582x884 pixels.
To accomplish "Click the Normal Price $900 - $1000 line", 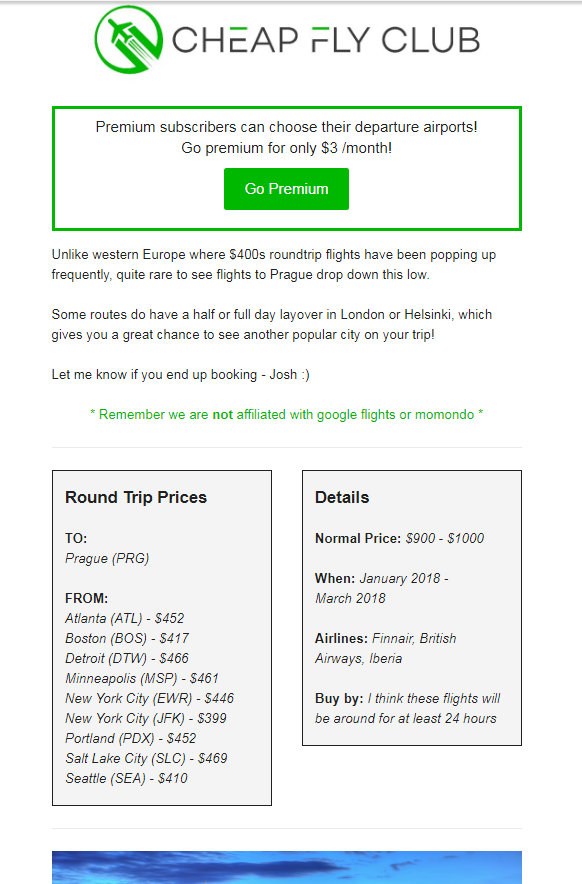I will click(399, 538).
